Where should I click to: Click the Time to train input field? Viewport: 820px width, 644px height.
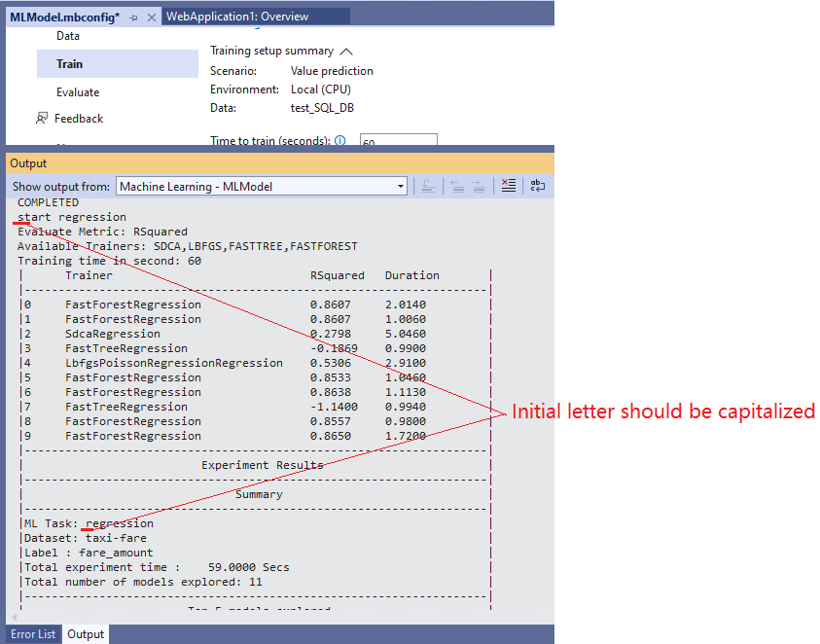point(401,142)
